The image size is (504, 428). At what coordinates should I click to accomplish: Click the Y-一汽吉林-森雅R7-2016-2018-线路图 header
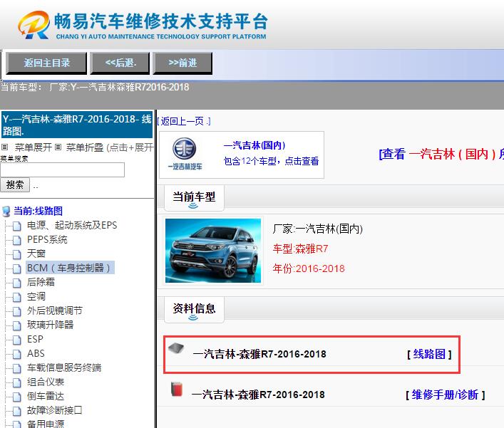(77, 125)
